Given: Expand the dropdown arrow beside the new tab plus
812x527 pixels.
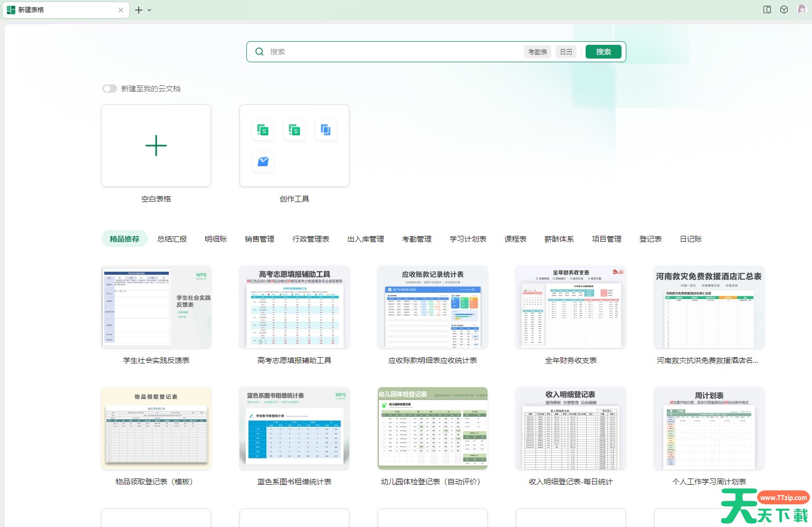Looking at the screenshot, I should (x=149, y=10).
